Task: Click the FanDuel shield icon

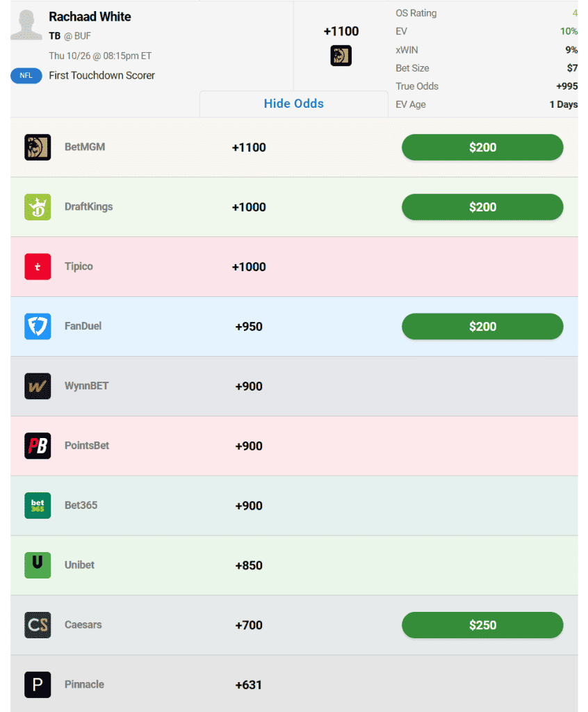Action: 38,327
